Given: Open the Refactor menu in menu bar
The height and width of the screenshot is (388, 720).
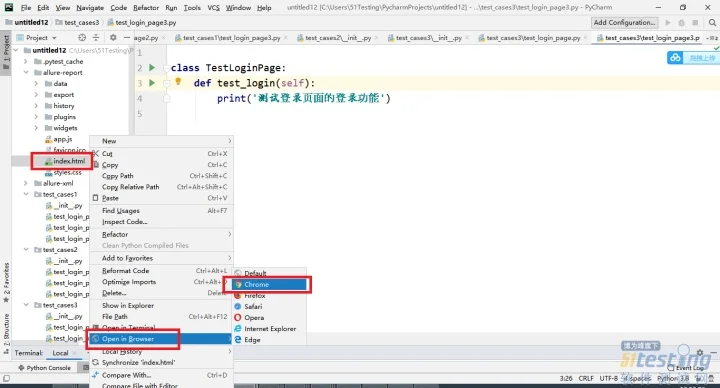Looking at the screenshot, I should [146, 7].
